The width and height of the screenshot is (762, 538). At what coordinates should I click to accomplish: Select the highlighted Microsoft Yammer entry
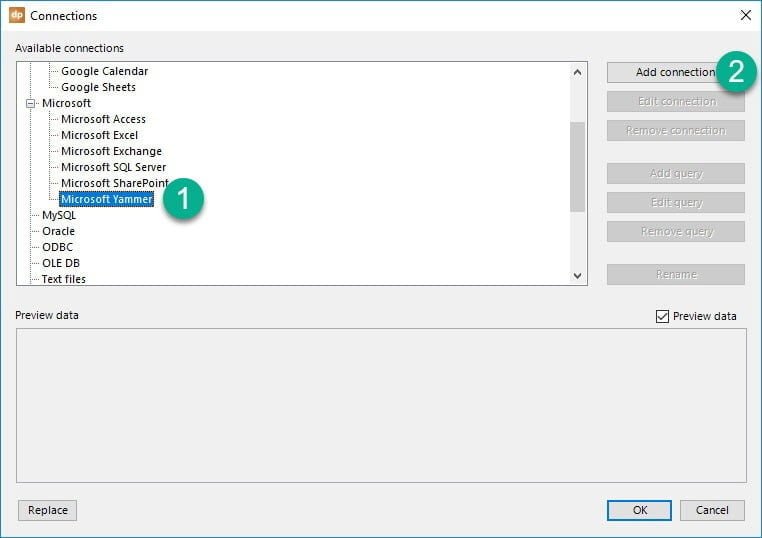point(106,199)
